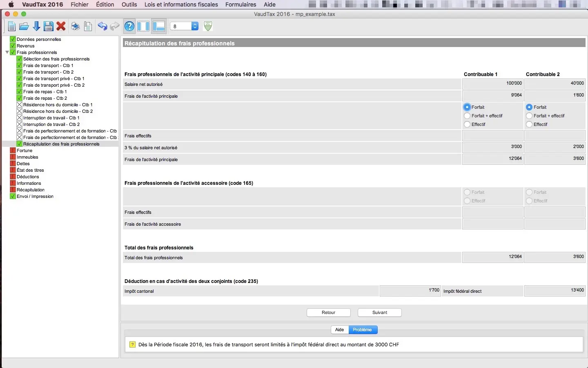
Task: Toggle the bottom panel layout icon
Action: pyautogui.click(x=158, y=27)
